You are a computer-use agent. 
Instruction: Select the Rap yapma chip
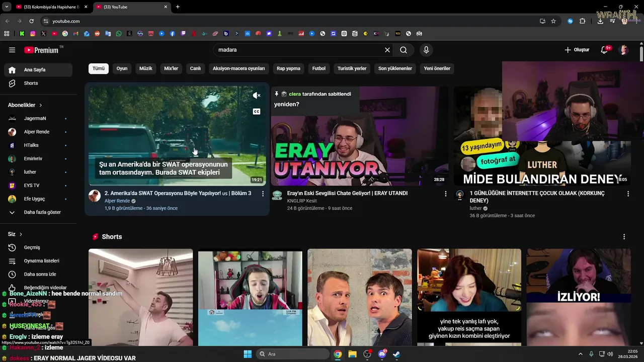288,68
